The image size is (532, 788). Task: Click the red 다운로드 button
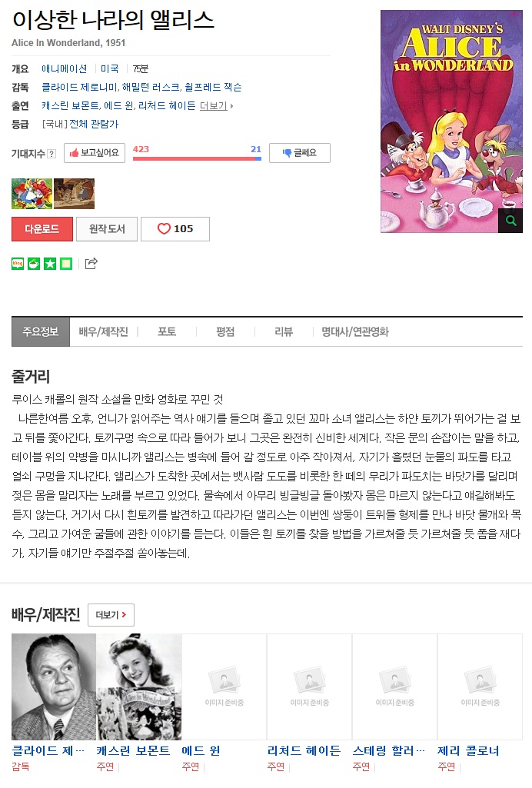42,229
